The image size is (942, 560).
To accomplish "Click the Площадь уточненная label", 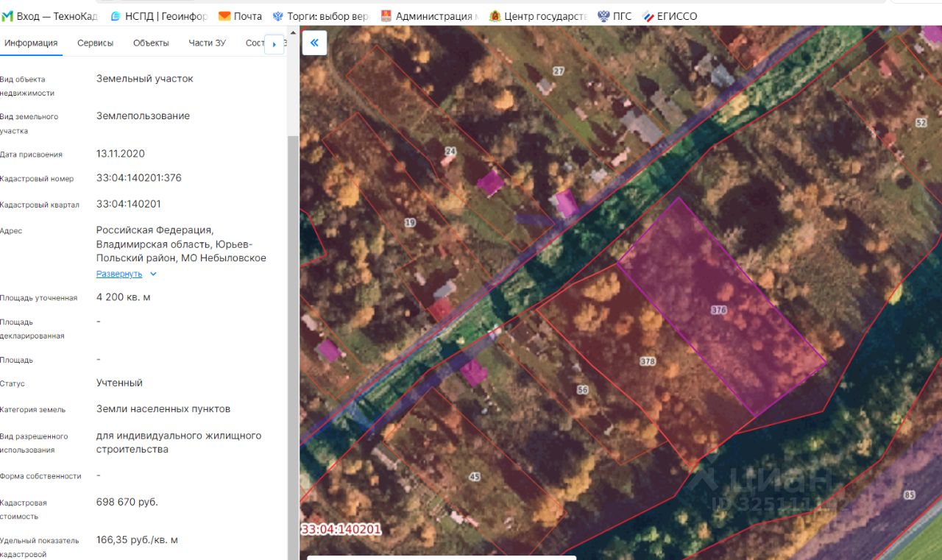I will tap(38, 298).
